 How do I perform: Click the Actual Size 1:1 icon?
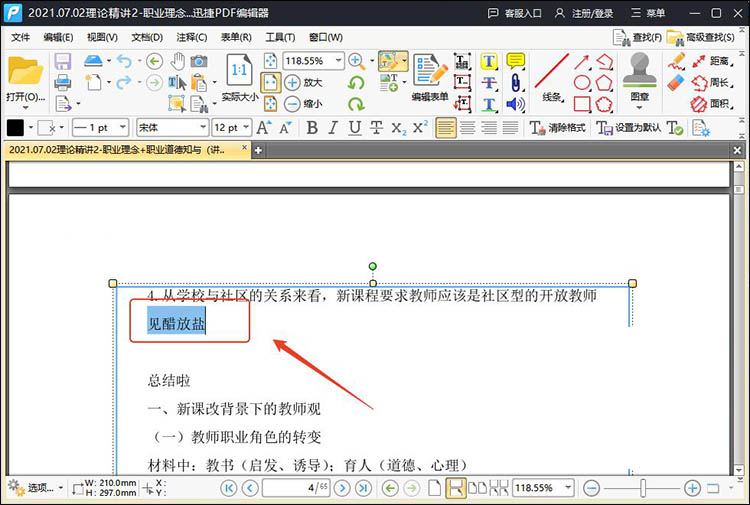[x=239, y=71]
